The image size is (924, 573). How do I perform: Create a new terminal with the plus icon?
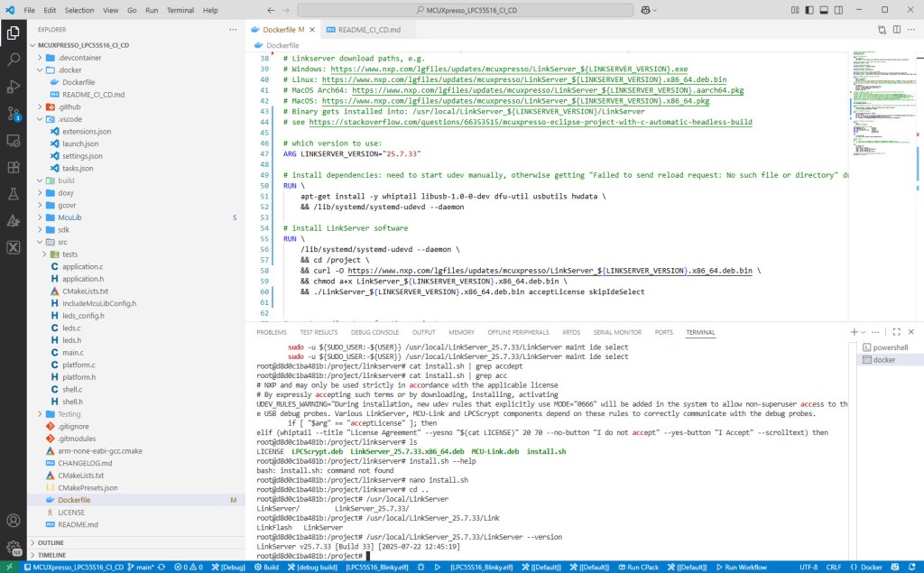[x=854, y=332]
